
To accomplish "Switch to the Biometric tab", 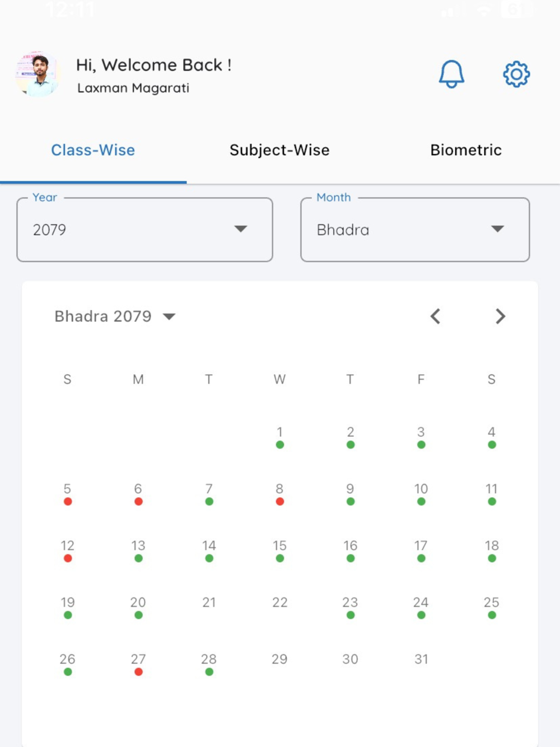I will tap(466, 150).
